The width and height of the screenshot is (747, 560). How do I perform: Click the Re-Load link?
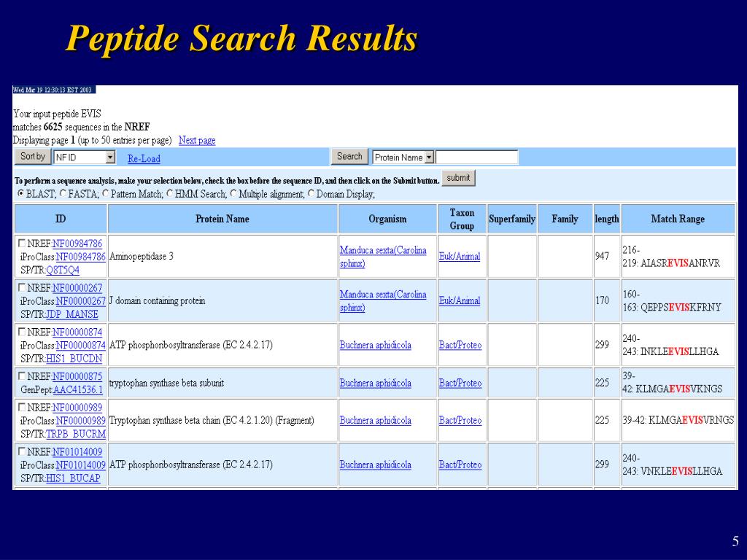tap(144, 158)
